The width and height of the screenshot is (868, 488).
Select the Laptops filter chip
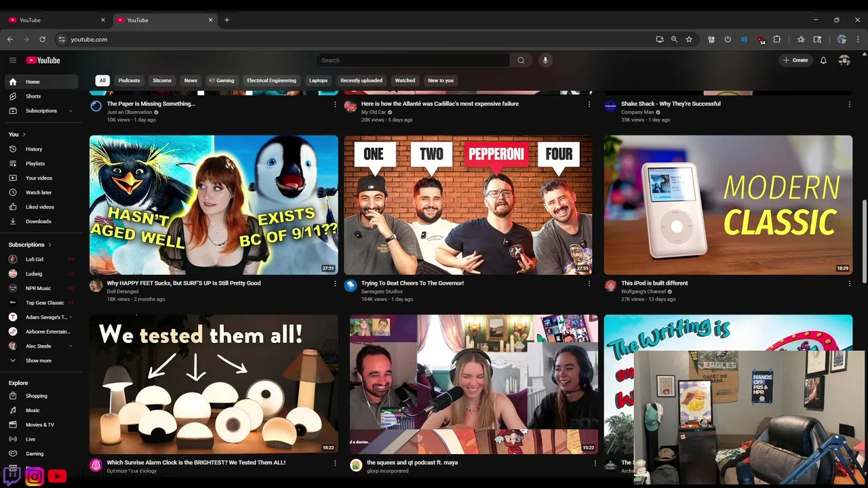tap(318, 80)
